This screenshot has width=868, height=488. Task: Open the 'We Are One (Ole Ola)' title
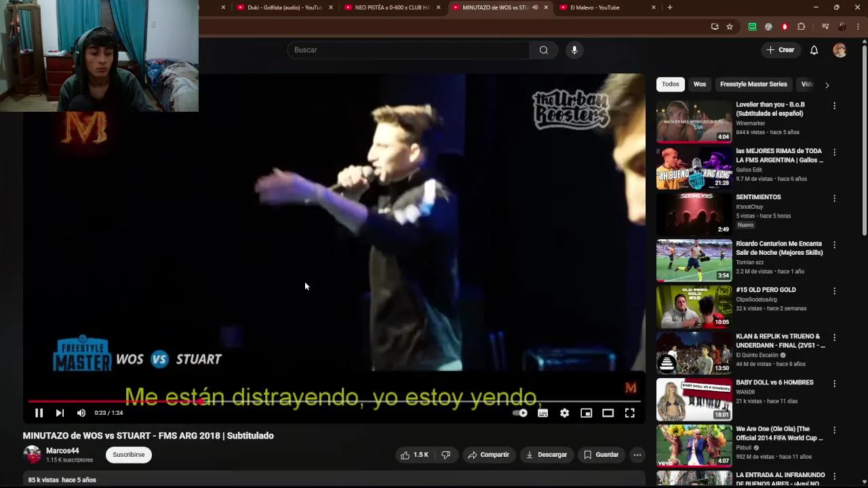pos(780,433)
